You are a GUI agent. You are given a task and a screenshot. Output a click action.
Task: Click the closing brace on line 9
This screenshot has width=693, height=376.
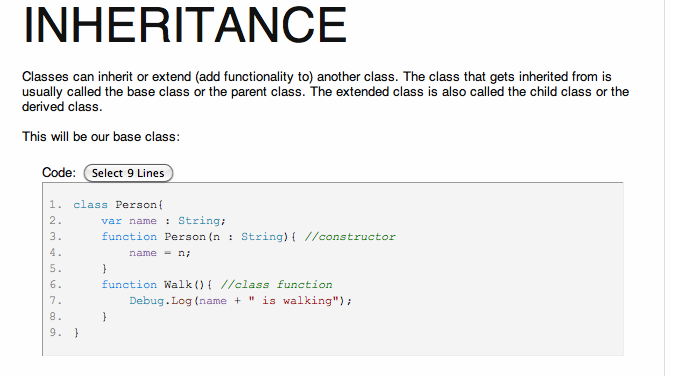76,332
